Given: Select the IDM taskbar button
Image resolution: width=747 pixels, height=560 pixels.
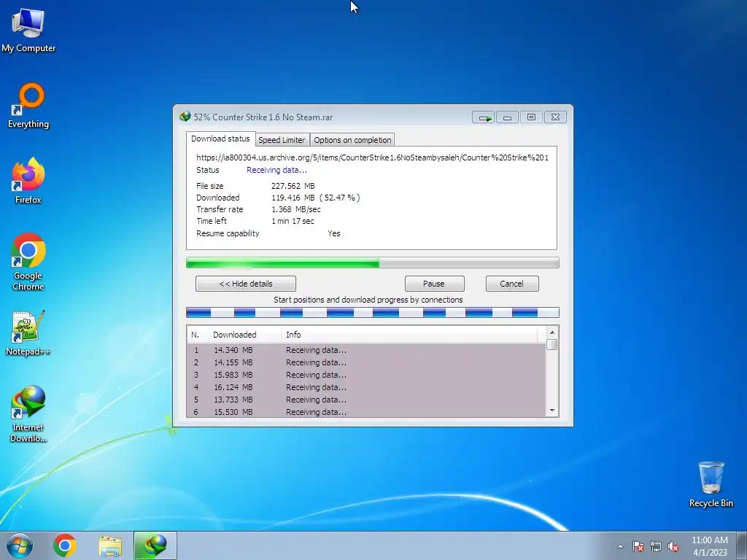Looking at the screenshot, I should click(155, 545).
